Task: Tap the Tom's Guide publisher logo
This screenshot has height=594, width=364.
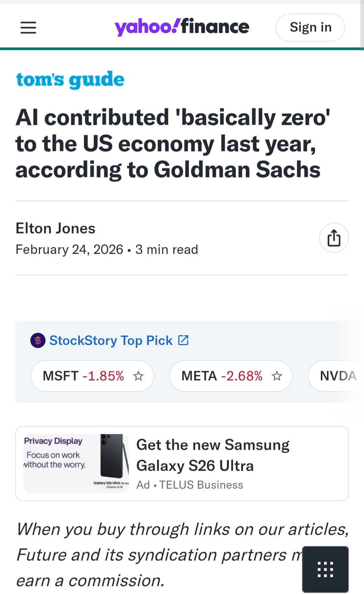Action: [70, 80]
